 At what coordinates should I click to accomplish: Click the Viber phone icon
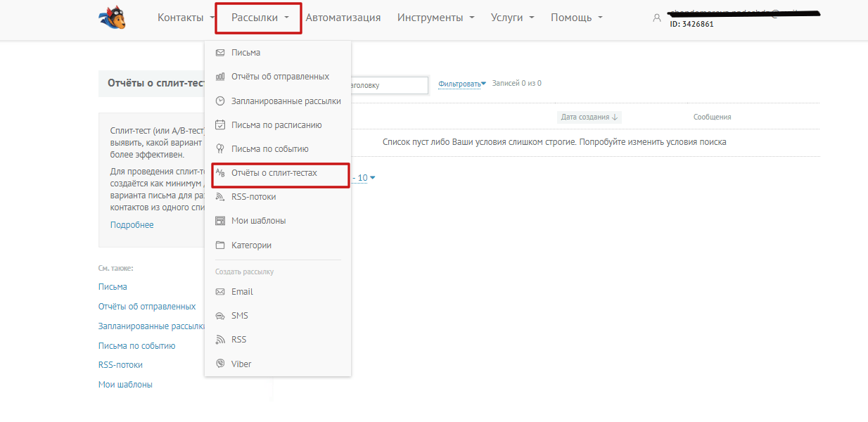[x=220, y=364]
